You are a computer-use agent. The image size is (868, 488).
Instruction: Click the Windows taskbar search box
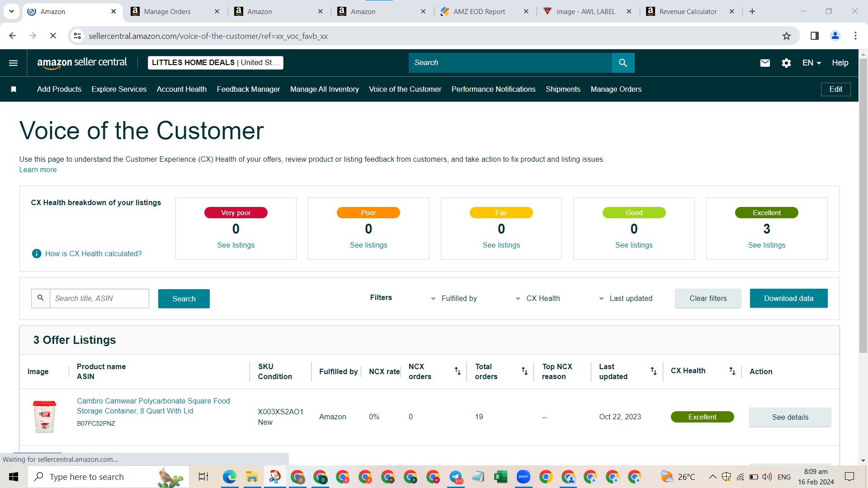point(108,477)
